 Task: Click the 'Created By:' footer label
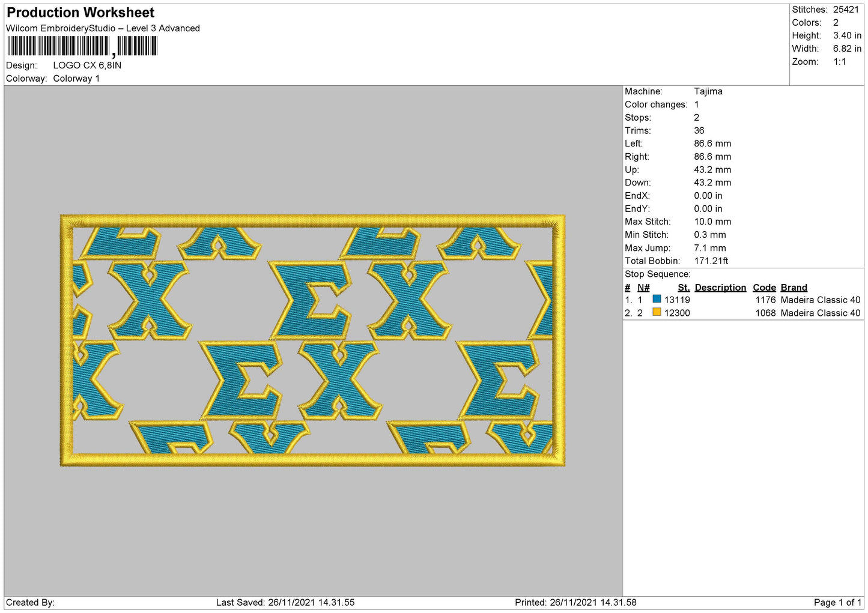point(30,603)
